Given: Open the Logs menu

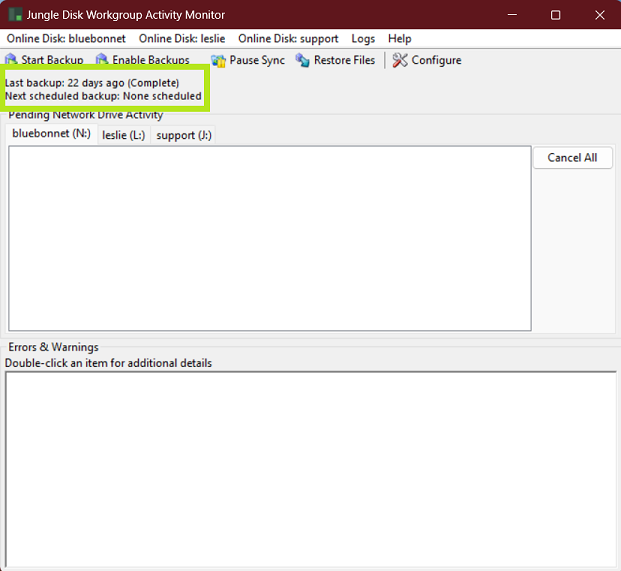Looking at the screenshot, I should [x=363, y=38].
